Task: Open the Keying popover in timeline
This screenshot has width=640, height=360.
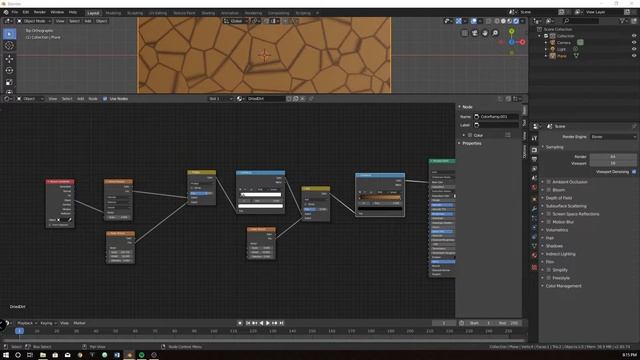Action: (48, 323)
